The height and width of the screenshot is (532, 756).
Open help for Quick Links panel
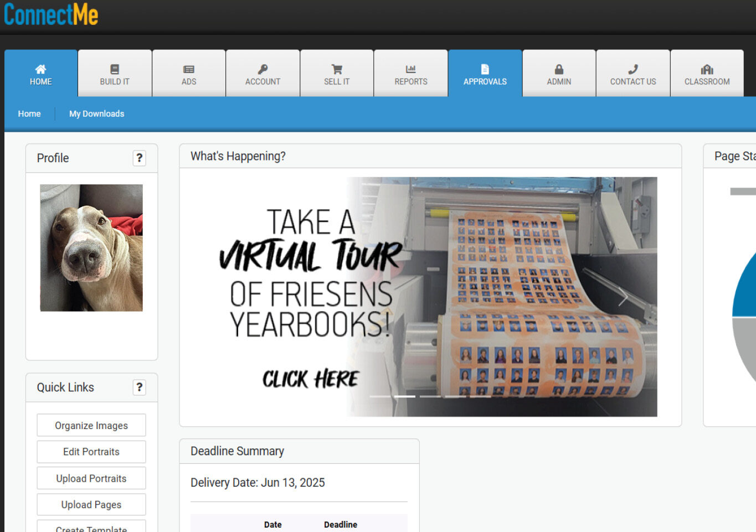pos(140,388)
